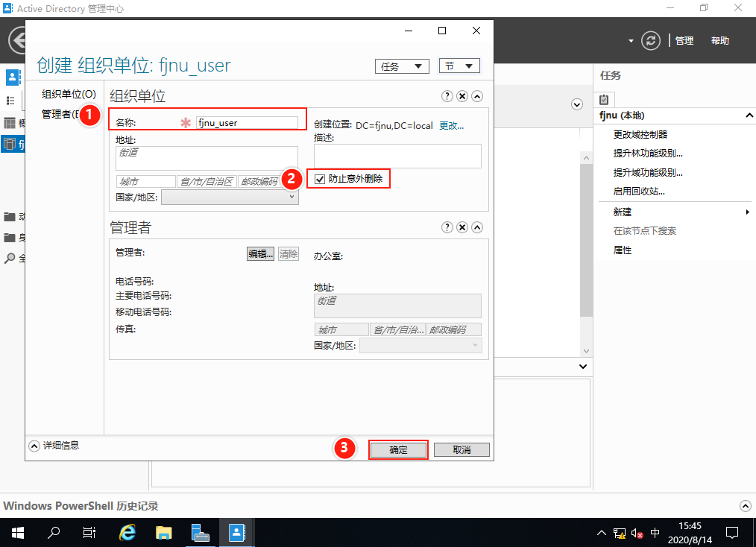Click the overview grid icon in left sidebar
Image resolution: width=756 pixels, height=547 pixels.
tap(10, 123)
